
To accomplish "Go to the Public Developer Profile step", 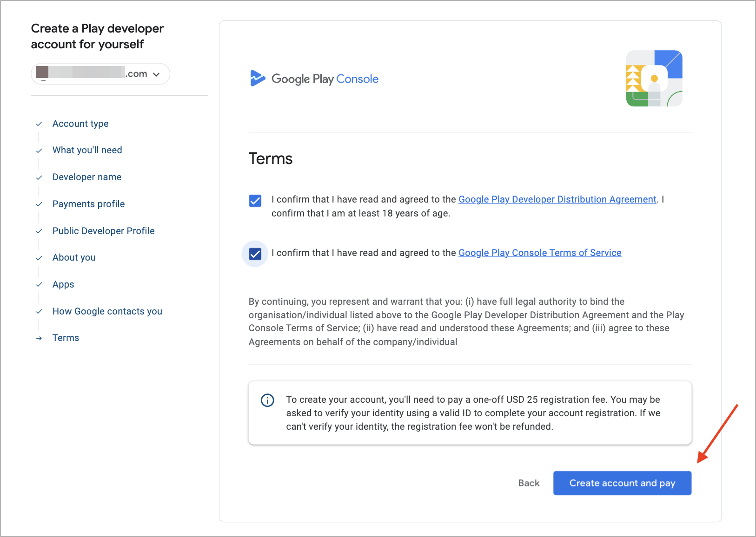I will pyautogui.click(x=104, y=231).
